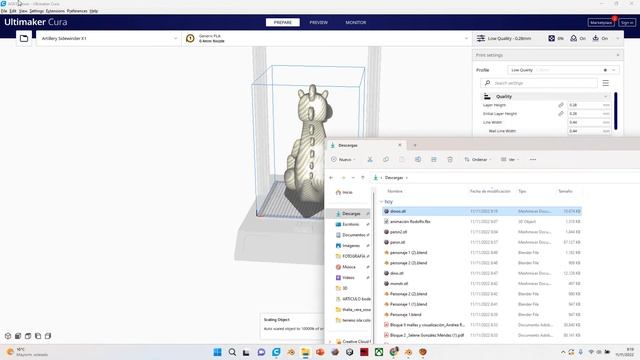Click the print settings scrollbar
This screenshot has height=360, width=640.
616,111
